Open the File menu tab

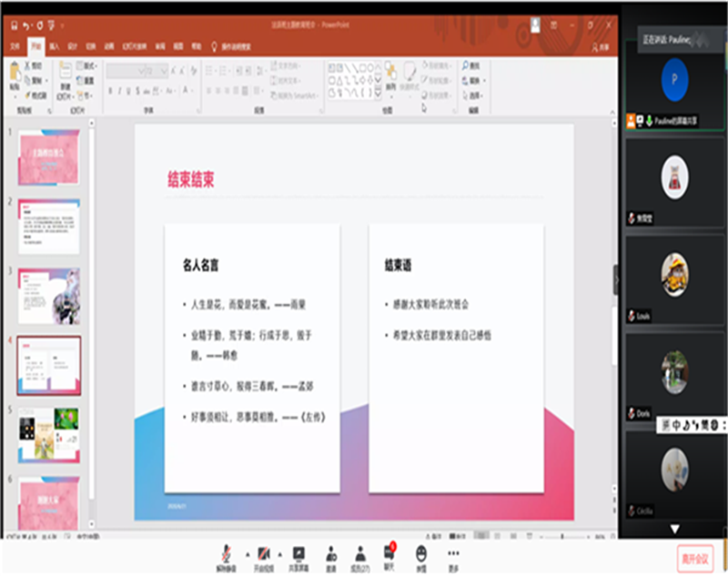(15, 45)
